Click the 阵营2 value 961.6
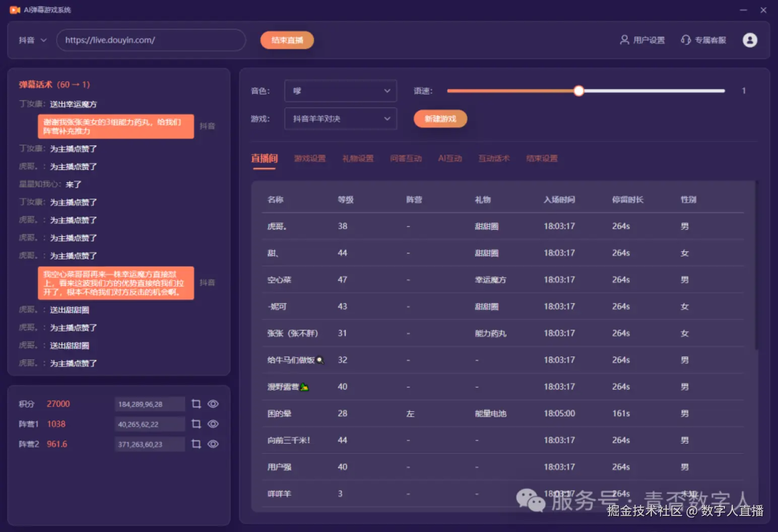Screen dimensions: 778x532 (x=57, y=444)
